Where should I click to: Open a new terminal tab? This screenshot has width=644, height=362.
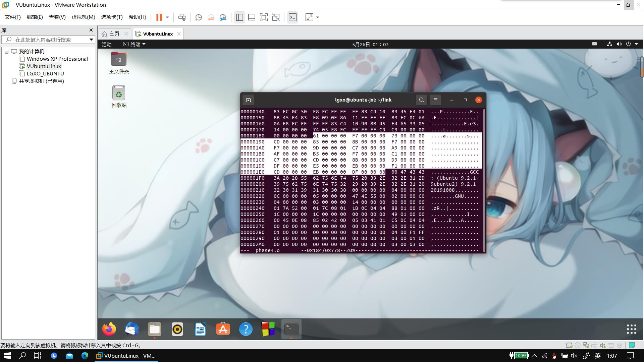pyautogui.click(x=248, y=100)
